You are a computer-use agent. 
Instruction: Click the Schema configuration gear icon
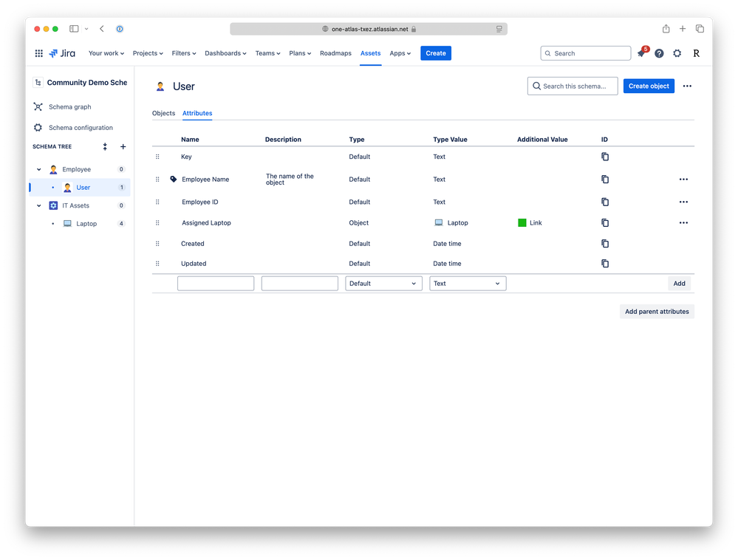point(38,128)
